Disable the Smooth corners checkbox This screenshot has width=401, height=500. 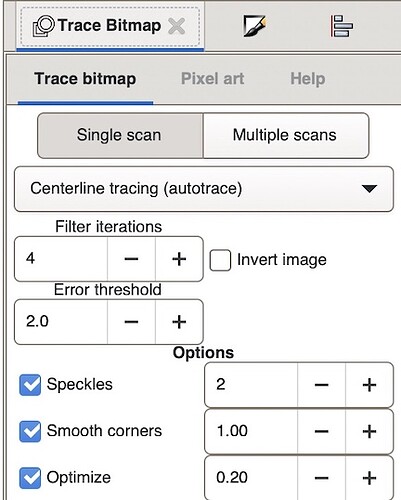(30, 431)
